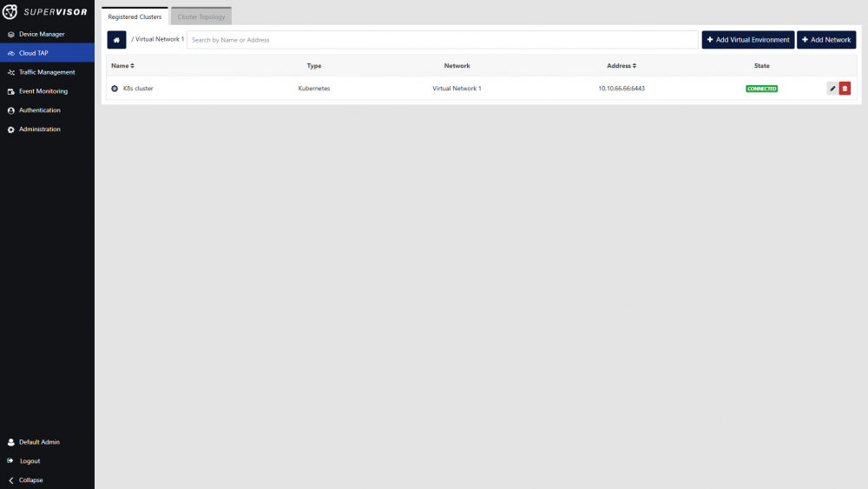Sort the table by Name column

122,66
